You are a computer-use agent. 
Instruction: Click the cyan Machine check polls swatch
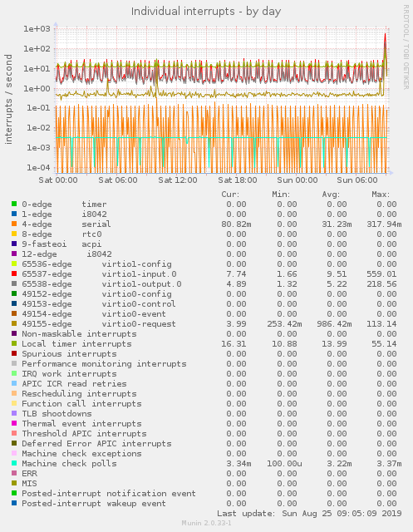click(14, 463)
